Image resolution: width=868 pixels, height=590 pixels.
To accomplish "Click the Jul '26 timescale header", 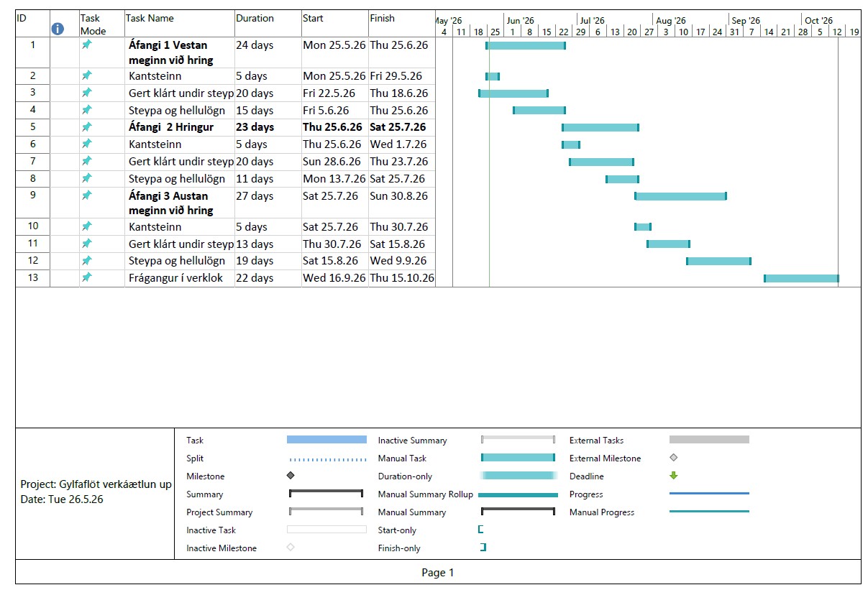I will tap(593, 21).
